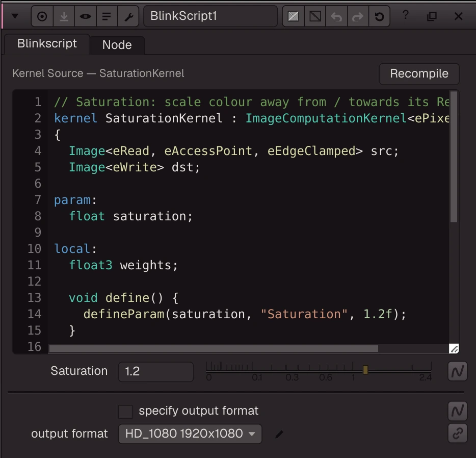
Task: Open animation menu for specify output format
Action: (458, 411)
